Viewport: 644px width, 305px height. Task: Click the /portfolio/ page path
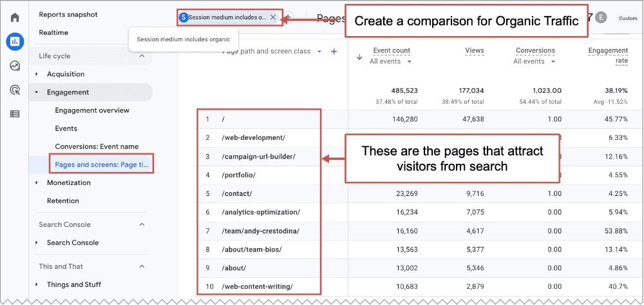[238, 175]
